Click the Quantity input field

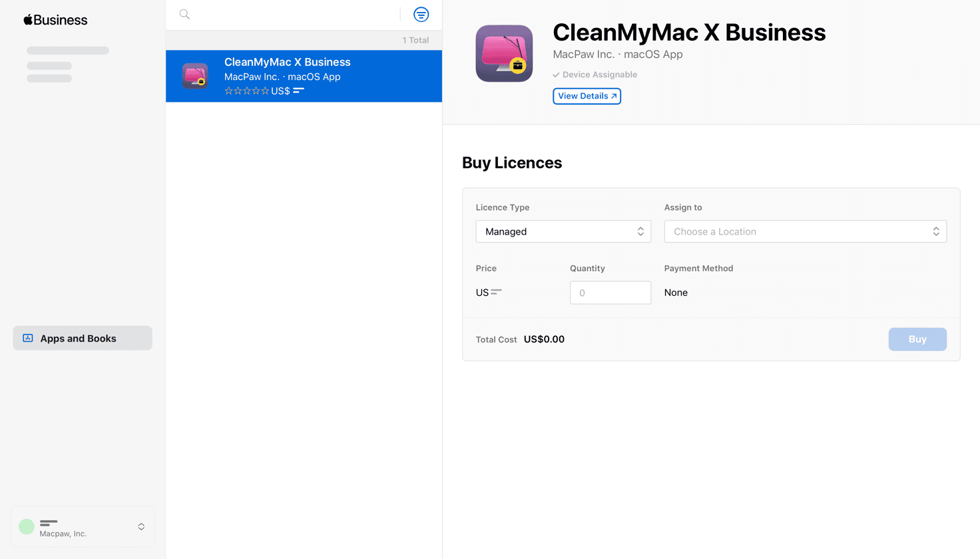[611, 292]
